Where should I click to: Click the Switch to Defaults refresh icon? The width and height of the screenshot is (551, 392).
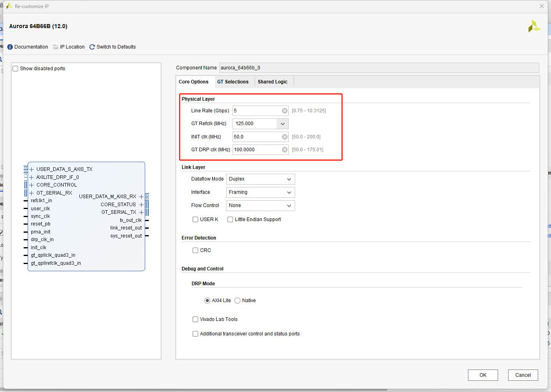[92, 47]
